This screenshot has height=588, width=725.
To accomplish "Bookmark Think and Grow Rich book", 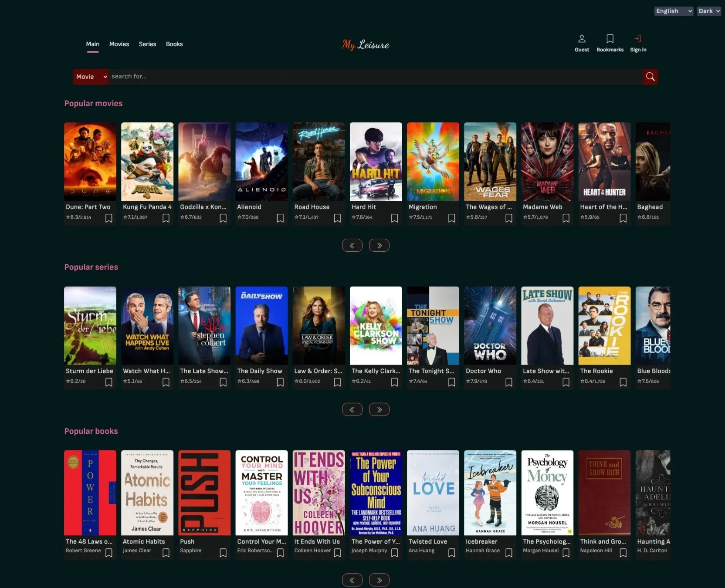I will point(623,553).
